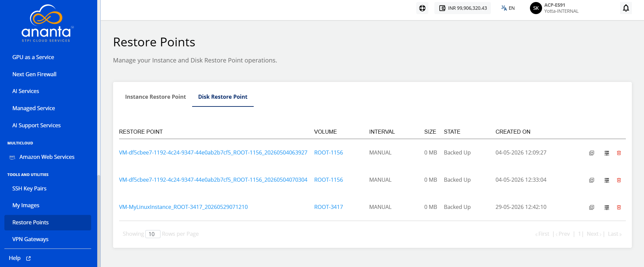Image resolution: width=644 pixels, height=267 pixels.
Task: Open the EN language selector
Action: [x=508, y=8]
